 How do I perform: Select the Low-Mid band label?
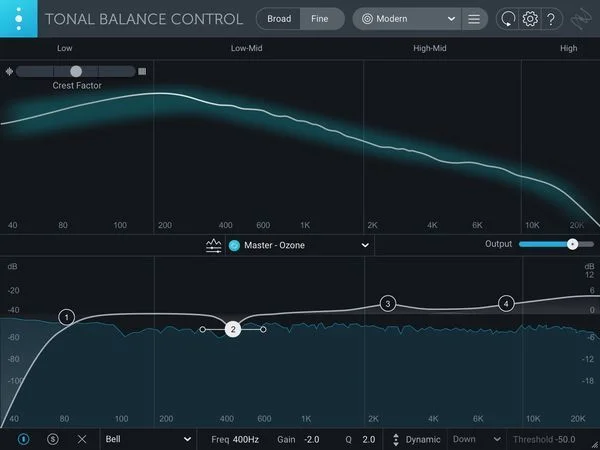point(246,48)
